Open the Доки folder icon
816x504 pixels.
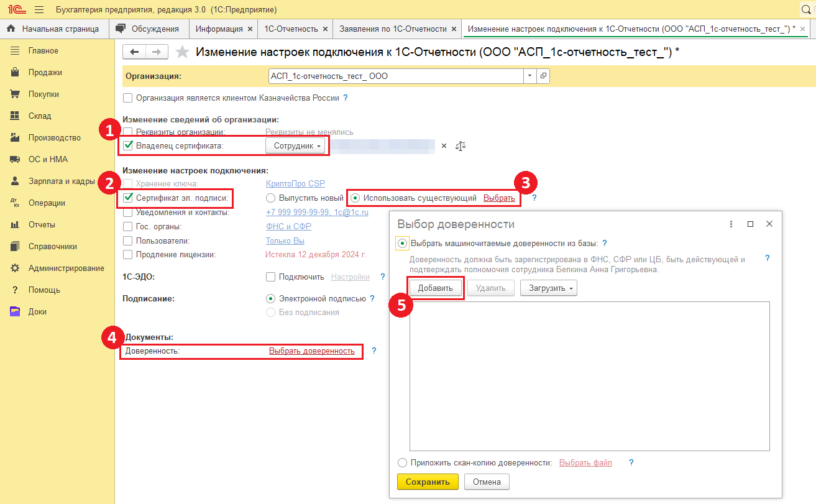pos(16,311)
